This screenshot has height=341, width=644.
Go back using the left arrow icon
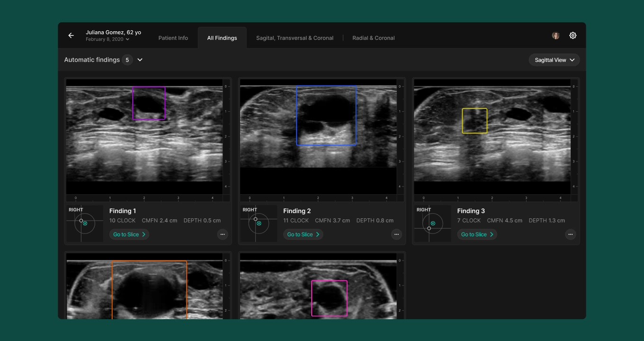coord(71,36)
